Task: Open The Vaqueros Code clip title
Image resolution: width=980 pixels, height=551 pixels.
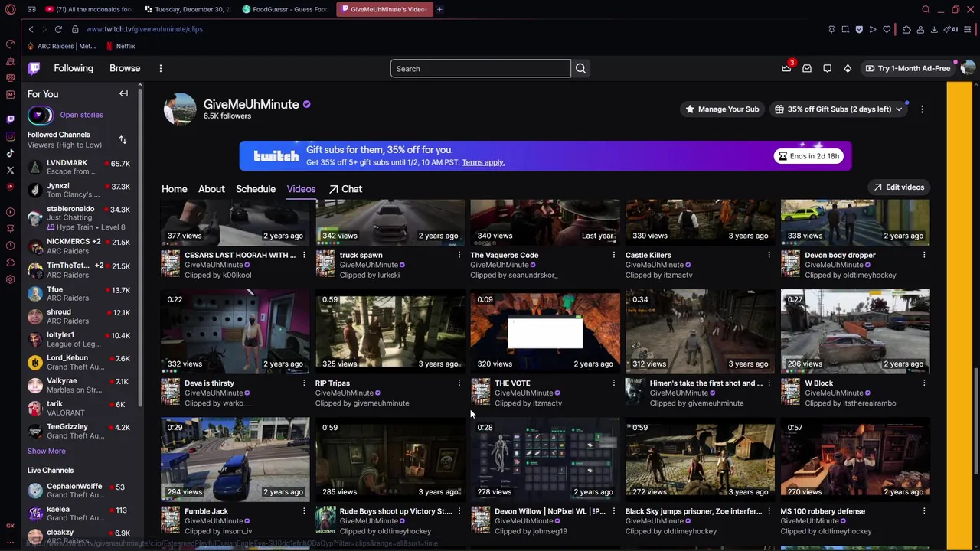Action: [504, 255]
